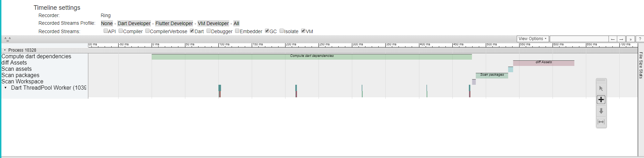Click the Timeline settings heading
This screenshot has width=644, height=158.
pyautogui.click(x=57, y=8)
